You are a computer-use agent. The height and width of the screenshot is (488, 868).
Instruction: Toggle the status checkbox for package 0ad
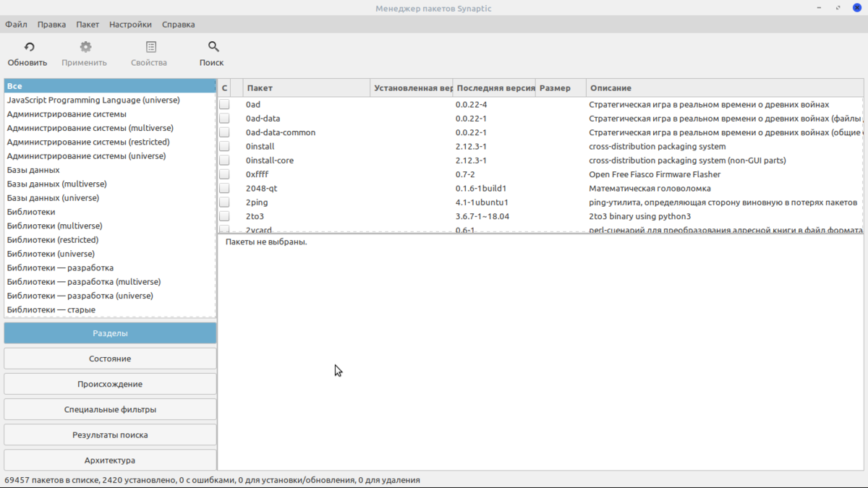click(224, 105)
